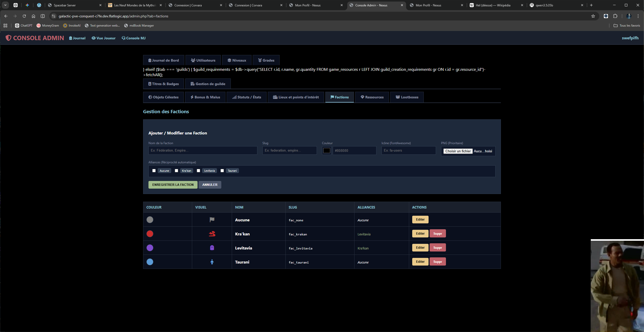This screenshot has height=332, width=644.
Task: Open the browser extensions puzzle icon
Action: [x=615, y=16]
